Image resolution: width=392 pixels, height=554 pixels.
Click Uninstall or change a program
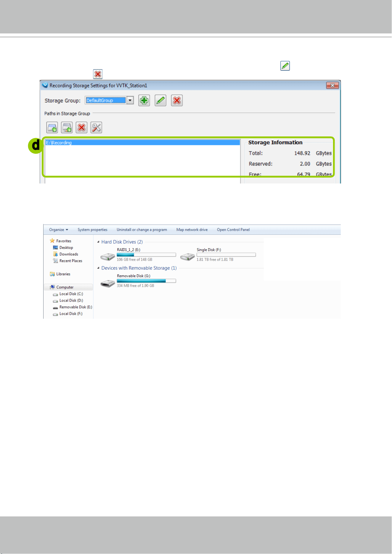pyautogui.click(x=142, y=230)
